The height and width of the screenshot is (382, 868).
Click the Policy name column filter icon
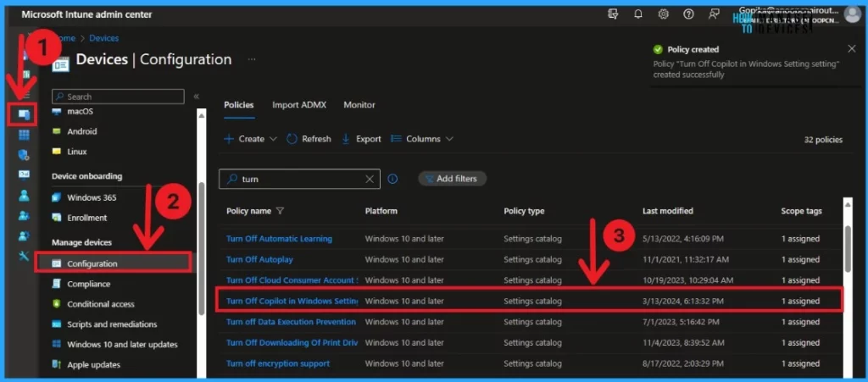[280, 211]
